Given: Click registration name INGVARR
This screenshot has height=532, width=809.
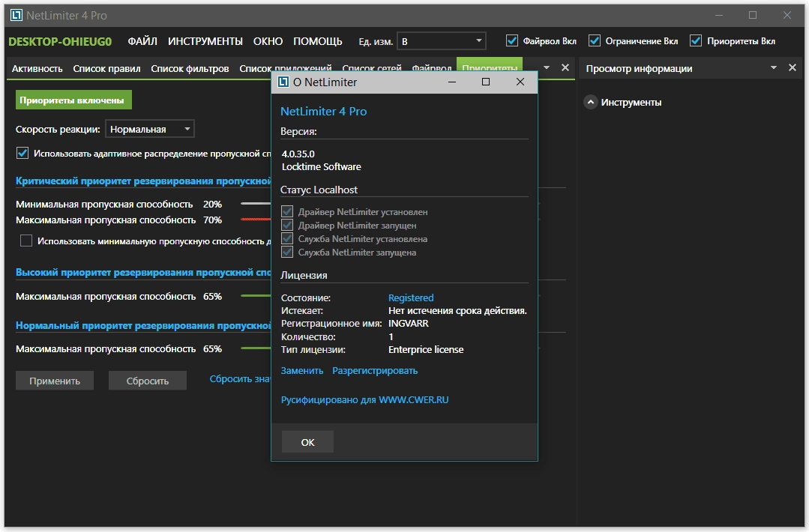Looking at the screenshot, I should coord(409,323).
